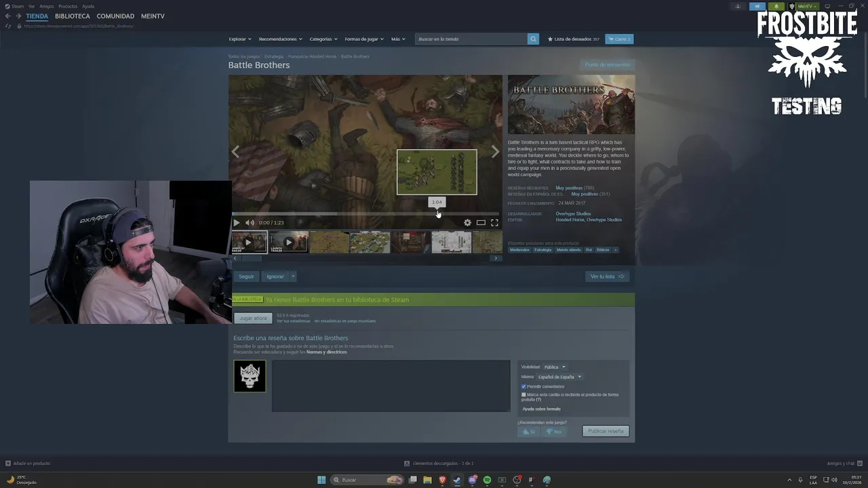Show hidden system tray icons
The height and width of the screenshot is (488, 868).
coord(789,480)
